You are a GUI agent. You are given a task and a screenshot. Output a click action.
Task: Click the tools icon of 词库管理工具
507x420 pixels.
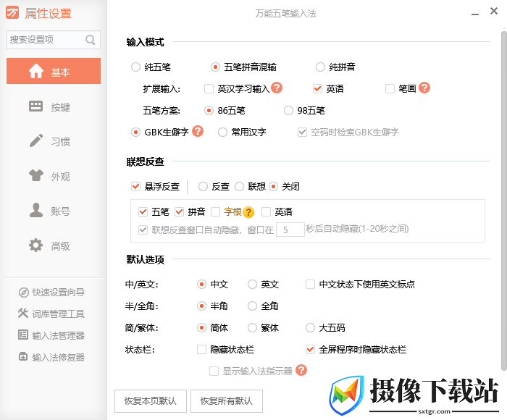point(23,313)
